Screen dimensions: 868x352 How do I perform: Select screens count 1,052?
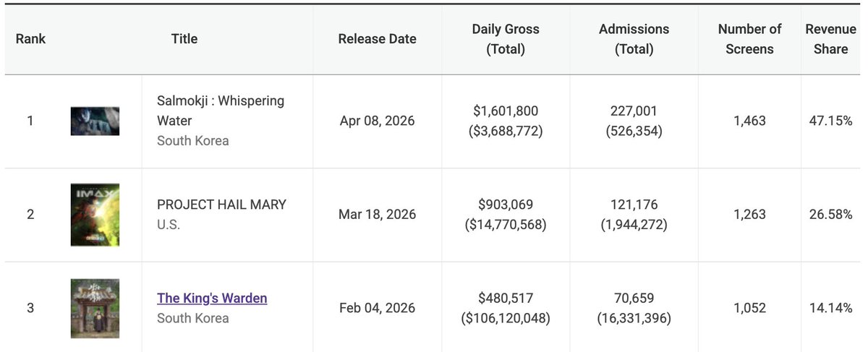click(x=749, y=308)
